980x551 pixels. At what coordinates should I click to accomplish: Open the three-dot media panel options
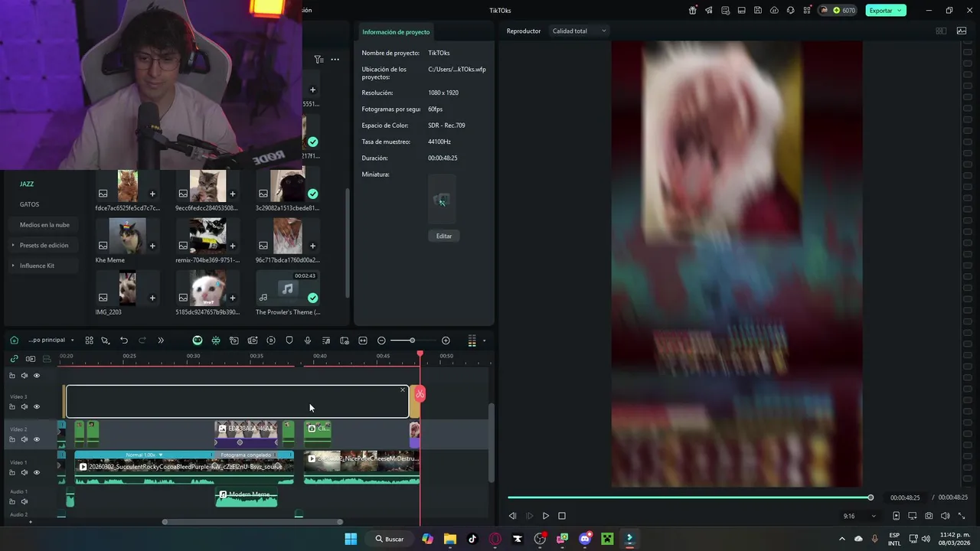click(335, 59)
